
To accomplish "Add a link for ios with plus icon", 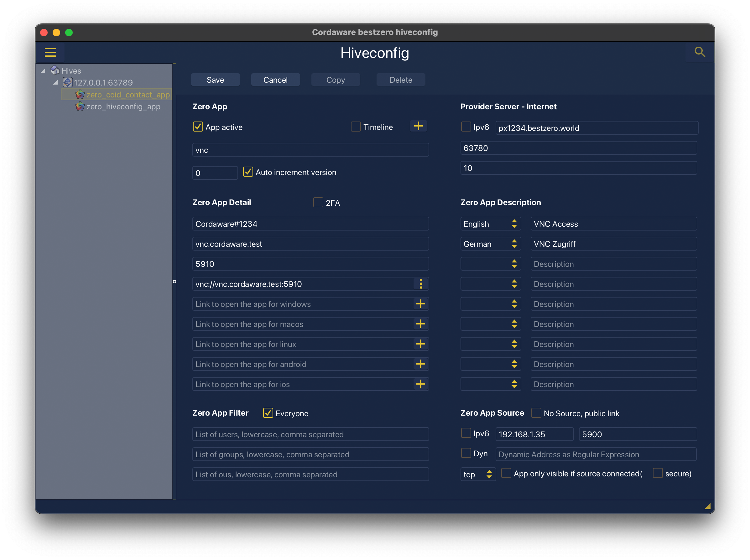I will (x=420, y=384).
